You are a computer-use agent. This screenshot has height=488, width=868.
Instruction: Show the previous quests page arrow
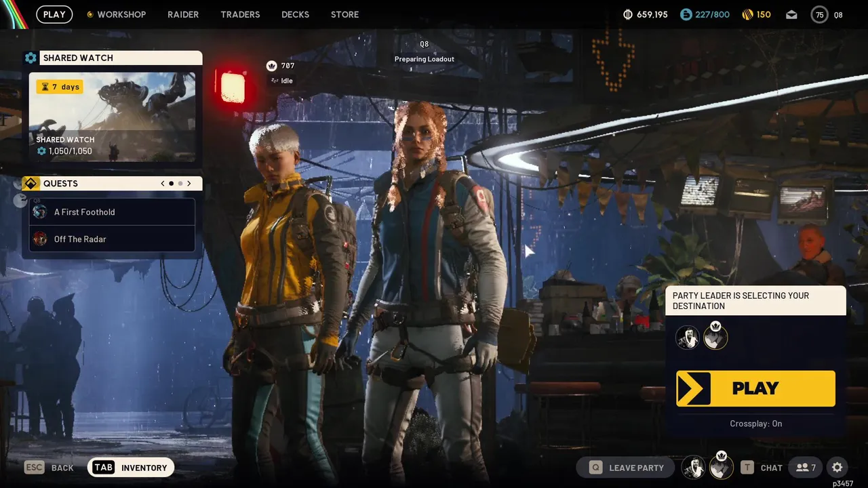[163, 184]
